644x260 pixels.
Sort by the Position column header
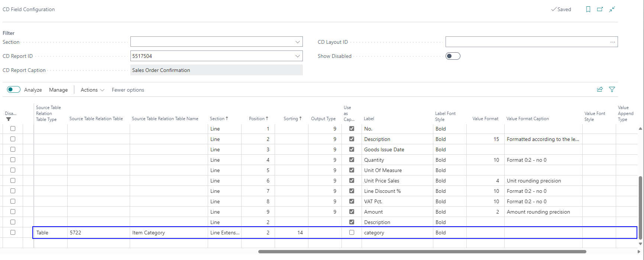(x=259, y=119)
